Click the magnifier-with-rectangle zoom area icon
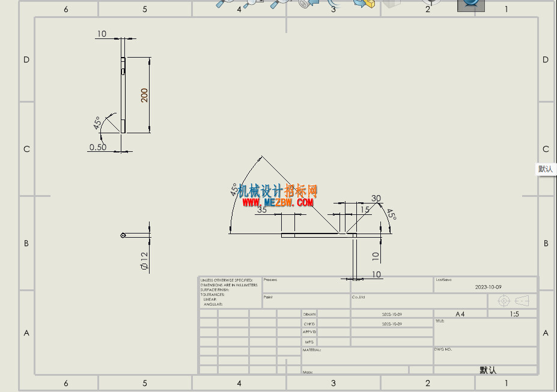The height and width of the screenshot is (392, 557). click(254, 3)
